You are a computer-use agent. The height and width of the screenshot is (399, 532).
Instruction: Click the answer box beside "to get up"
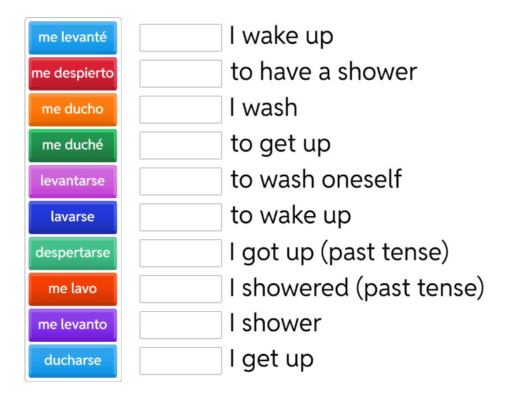(x=181, y=146)
